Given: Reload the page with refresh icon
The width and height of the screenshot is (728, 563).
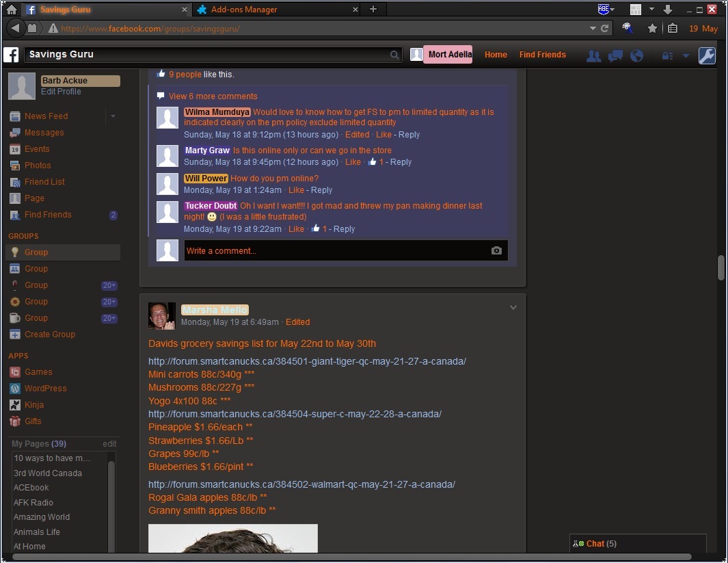Looking at the screenshot, I should (x=604, y=28).
